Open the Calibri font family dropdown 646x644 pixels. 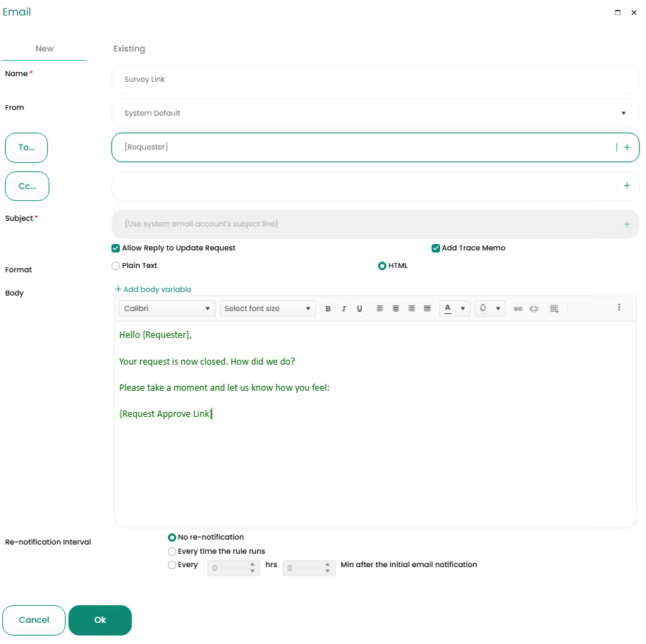coord(167,309)
